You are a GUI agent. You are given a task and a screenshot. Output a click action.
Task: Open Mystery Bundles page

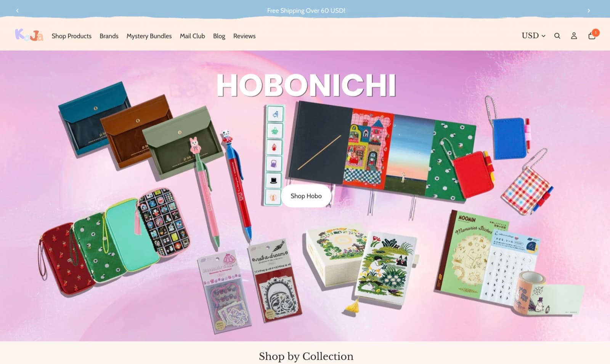[149, 36]
